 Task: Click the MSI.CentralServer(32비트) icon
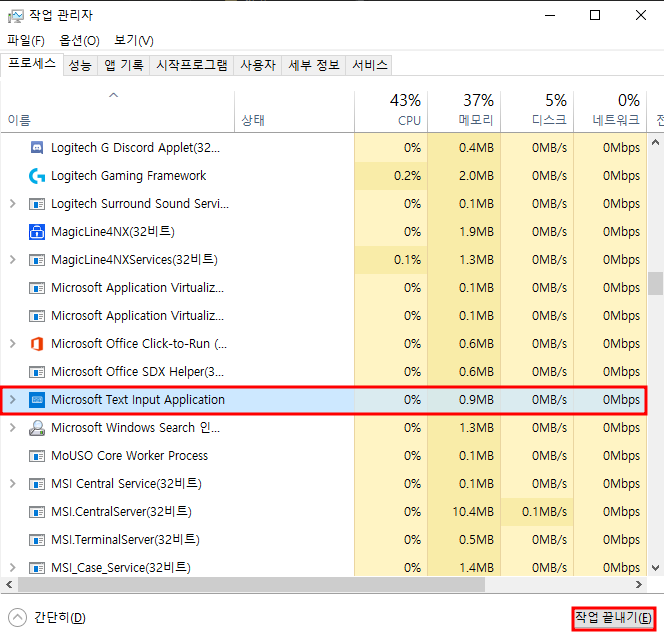[37, 512]
